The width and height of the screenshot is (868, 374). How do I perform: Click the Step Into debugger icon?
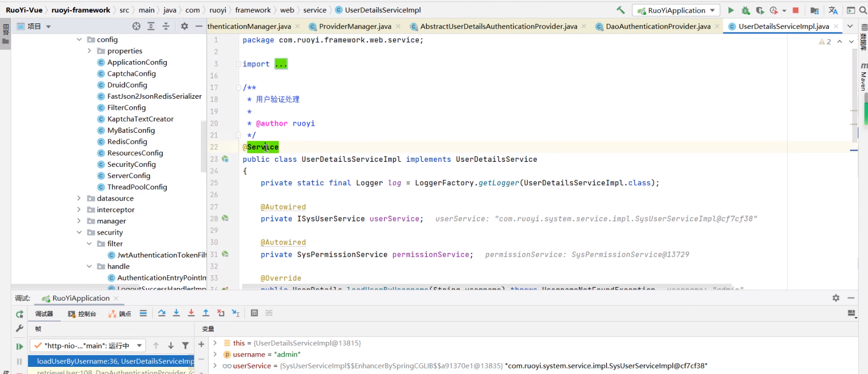tap(177, 313)
